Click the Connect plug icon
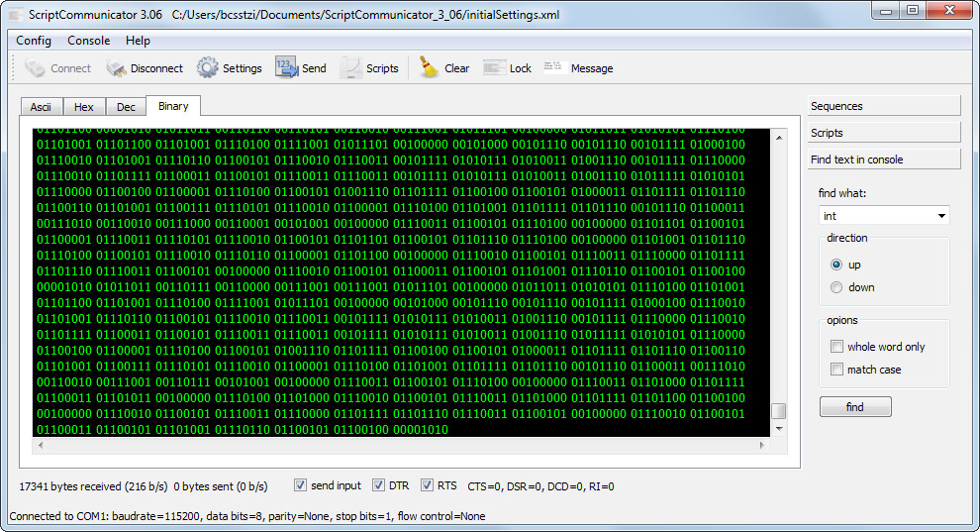 (x=35, y=68)
